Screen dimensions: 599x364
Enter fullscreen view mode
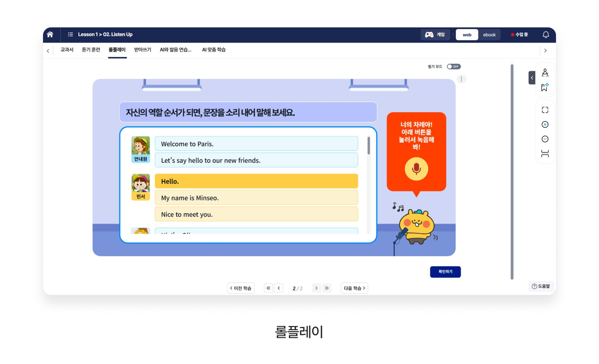(545, 110)
